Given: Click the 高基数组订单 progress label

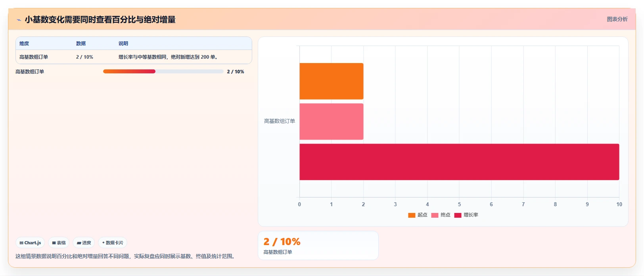Looking at the screenshot, I should tap(30, 72).
